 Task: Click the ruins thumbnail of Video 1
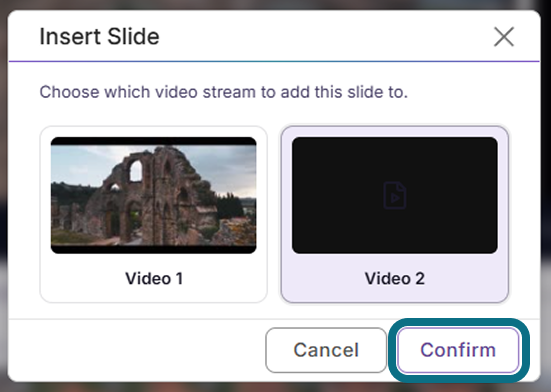pyautogui.click(x=154, y=195)
